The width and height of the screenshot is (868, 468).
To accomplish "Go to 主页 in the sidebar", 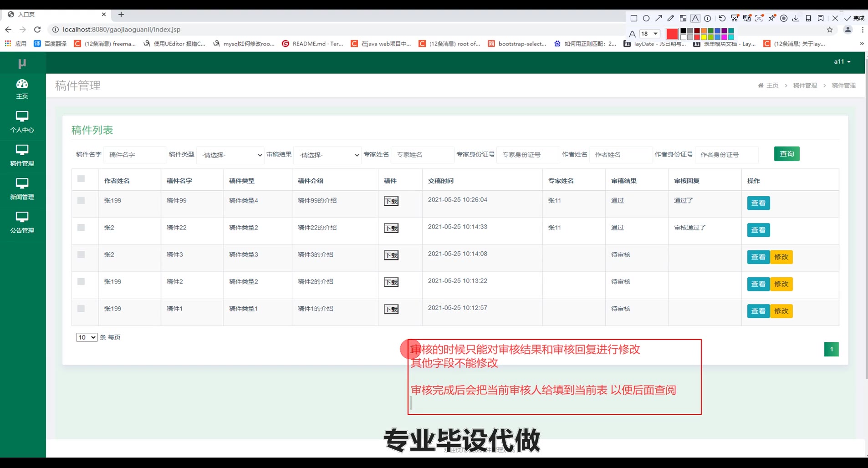I will (x=22, y=89).
